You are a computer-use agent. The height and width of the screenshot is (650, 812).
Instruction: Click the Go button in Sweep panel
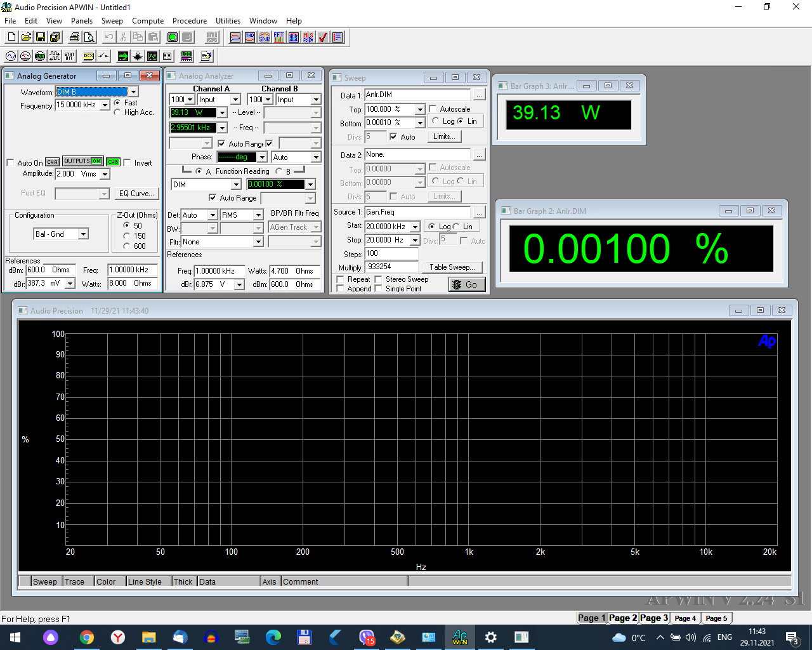pyautogui.click(x=467, y=284)
